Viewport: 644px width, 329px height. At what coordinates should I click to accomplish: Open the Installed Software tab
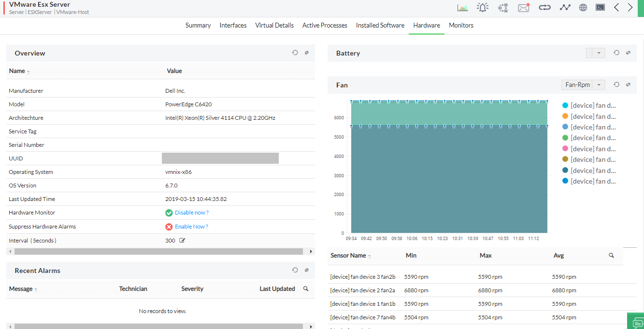(380, 25)
